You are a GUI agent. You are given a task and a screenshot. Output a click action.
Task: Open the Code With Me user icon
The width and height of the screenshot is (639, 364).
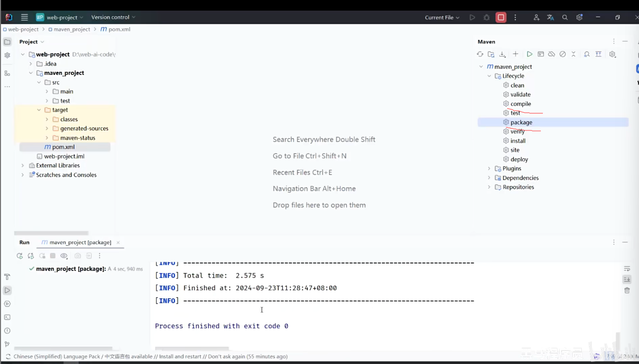click(536, 17)
